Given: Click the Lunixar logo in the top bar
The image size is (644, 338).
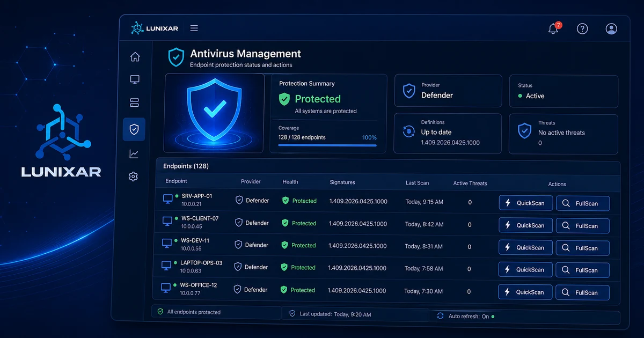Looking at the screenshot, I should pos(155,28).
